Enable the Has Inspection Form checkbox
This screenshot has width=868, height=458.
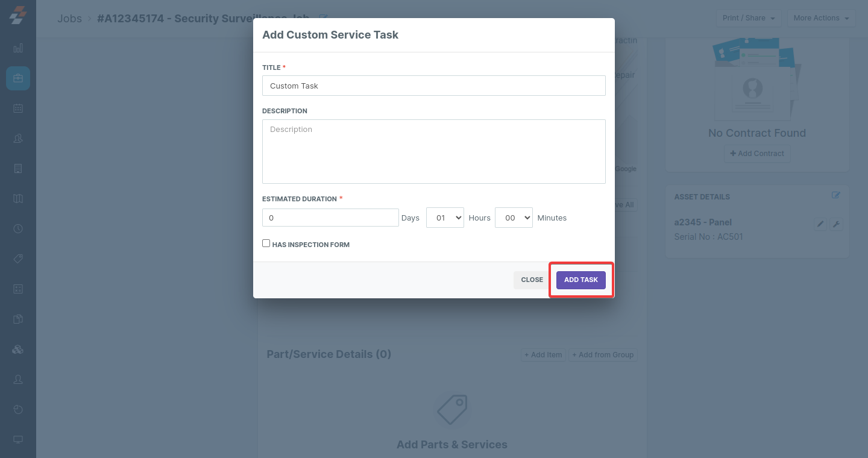point(266,243)
